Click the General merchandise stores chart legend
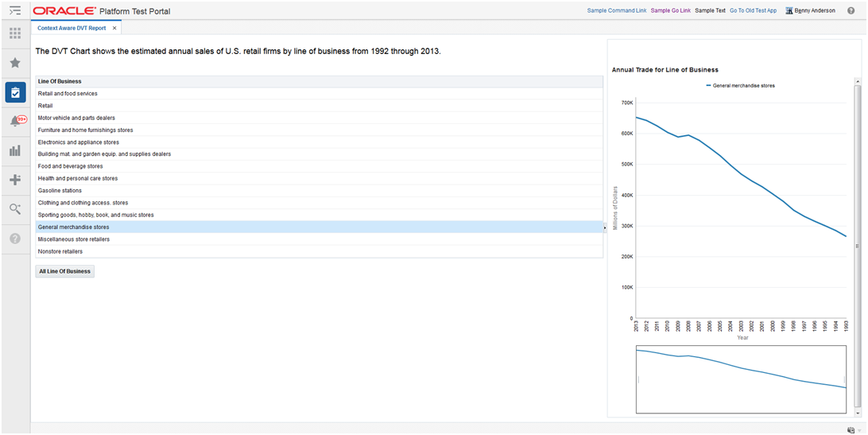This screenshot has height=435, width=868. coord(741,86)
